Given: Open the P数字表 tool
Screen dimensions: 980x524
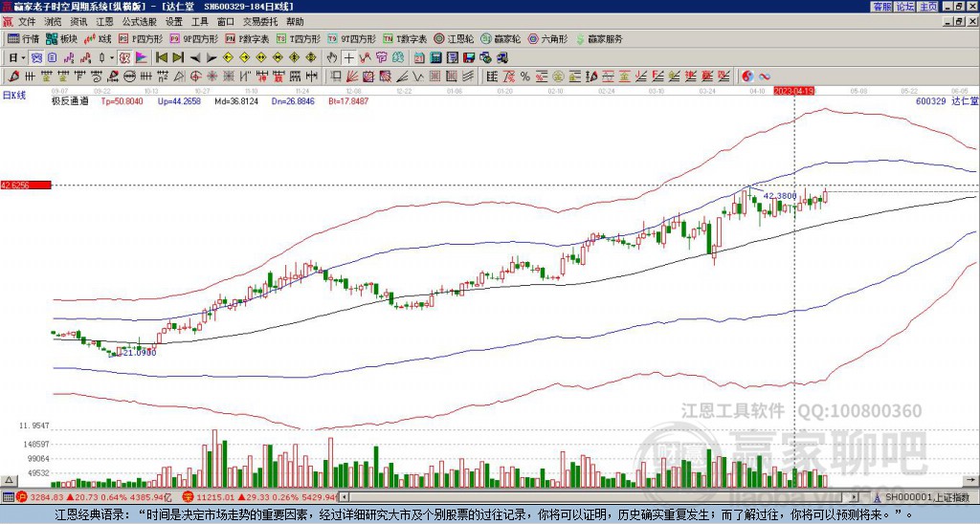Looking at the screenshot, I should tap(248, 38).
